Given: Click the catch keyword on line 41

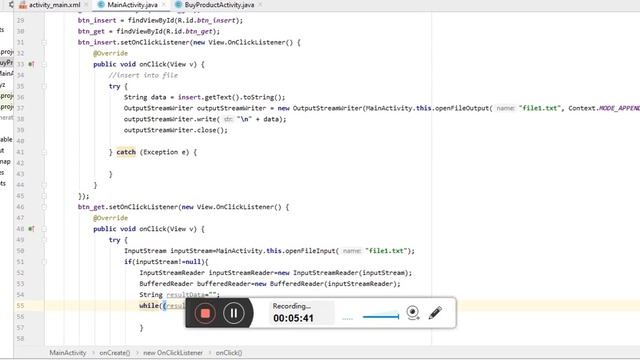Looking at the screenshot, I should [x=126, y=152].
